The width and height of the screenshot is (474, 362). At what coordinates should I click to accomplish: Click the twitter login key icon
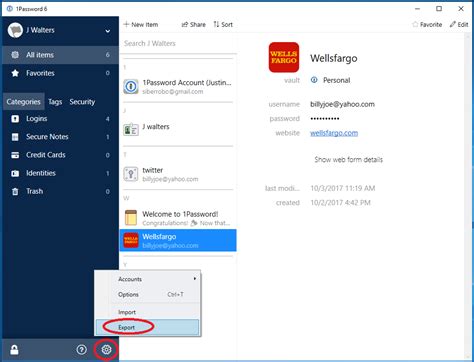coord(131,174)
